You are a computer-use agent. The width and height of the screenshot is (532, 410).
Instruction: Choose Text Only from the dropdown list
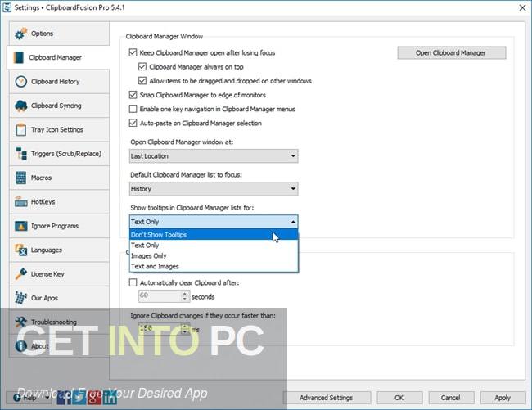click(214, 246)
